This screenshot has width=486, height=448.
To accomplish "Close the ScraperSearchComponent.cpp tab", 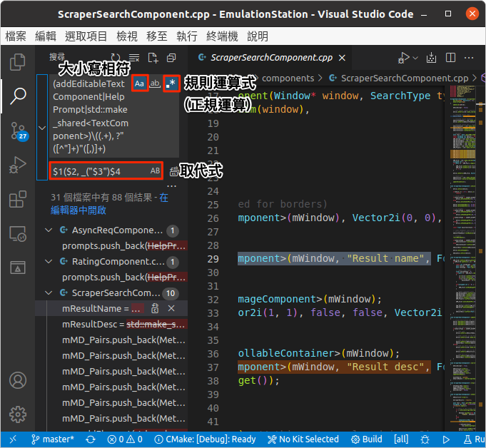I will tap(342, 58).
